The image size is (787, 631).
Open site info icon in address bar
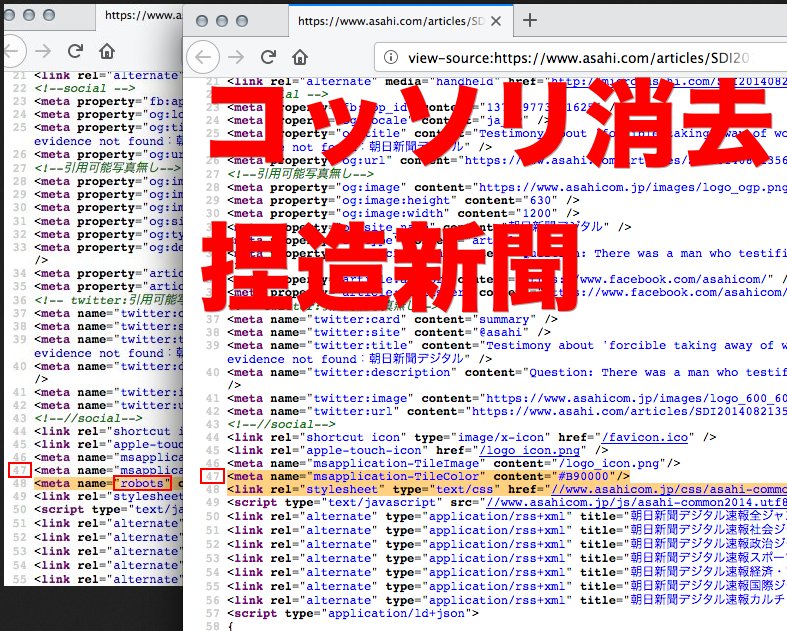[390, 57]
